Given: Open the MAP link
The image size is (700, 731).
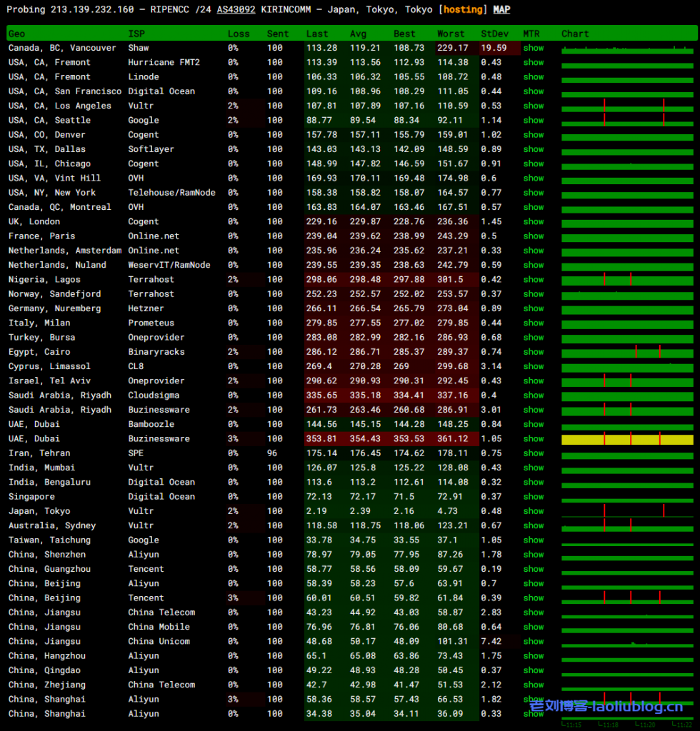Looking at the screenshot, I should click(501, 9).
